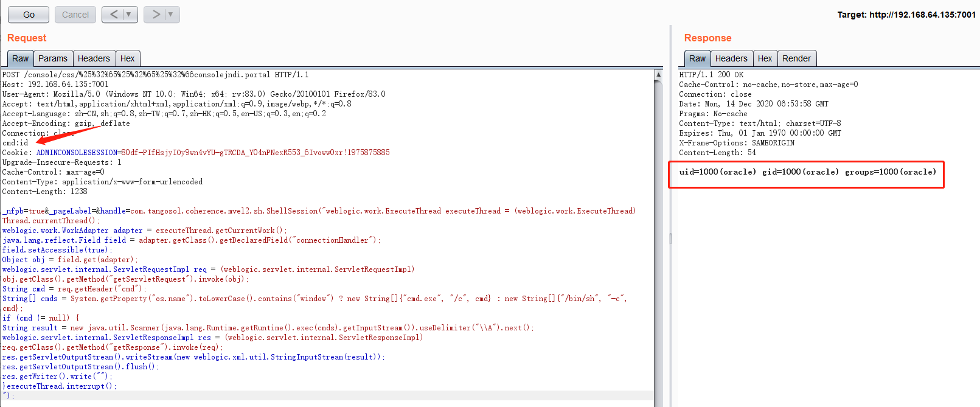Open the Request Headers tab
The image size is (980, 407).
tap(94, 58)
